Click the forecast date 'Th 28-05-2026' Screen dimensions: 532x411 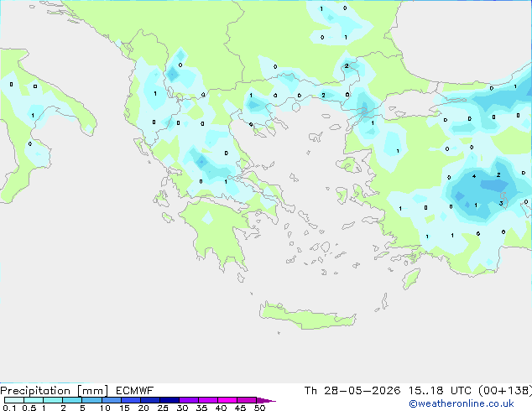(352, 391)
